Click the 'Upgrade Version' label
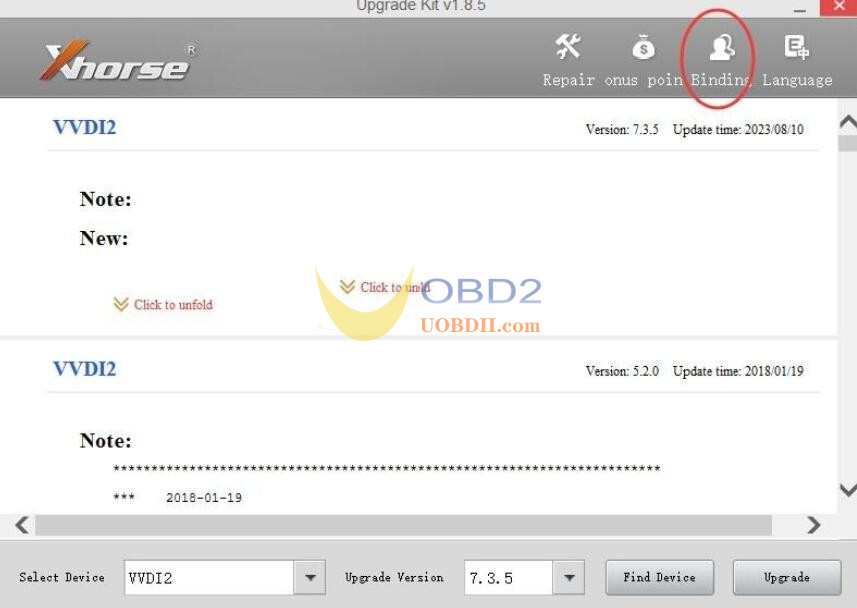 (394, 577)
